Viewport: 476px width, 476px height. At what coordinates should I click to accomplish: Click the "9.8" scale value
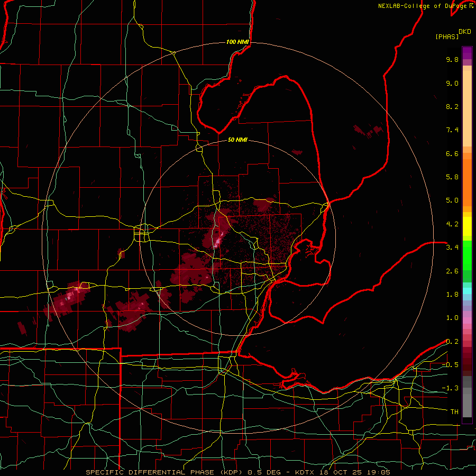tap(452, 59)
